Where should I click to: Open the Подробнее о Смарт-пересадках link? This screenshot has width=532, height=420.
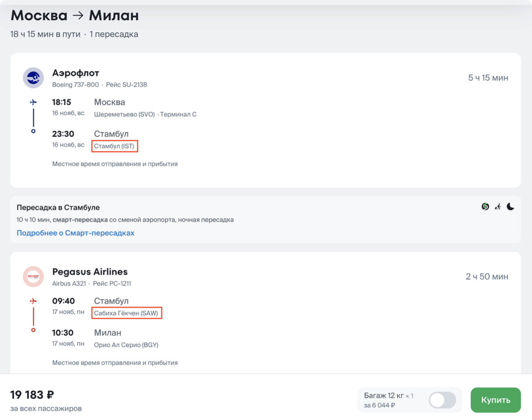(x=75, y=233)
